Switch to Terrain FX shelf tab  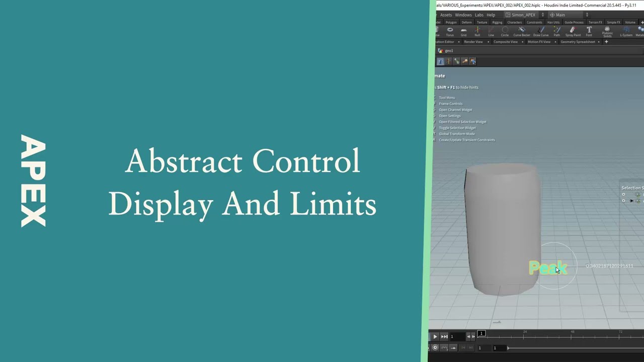click(x=595, y=23)
